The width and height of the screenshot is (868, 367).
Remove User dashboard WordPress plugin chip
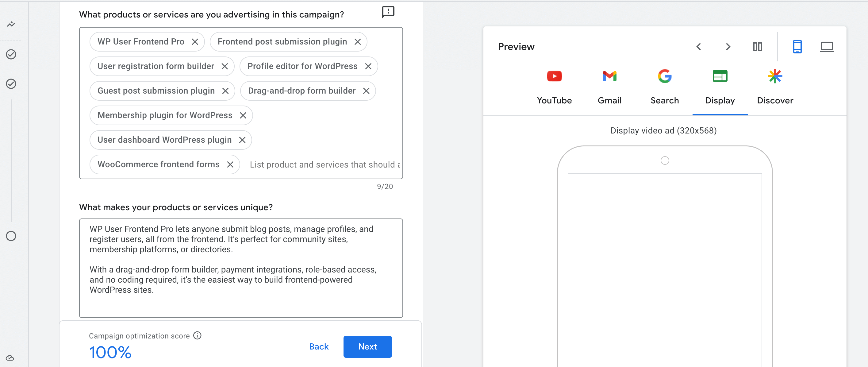[242, 140]
